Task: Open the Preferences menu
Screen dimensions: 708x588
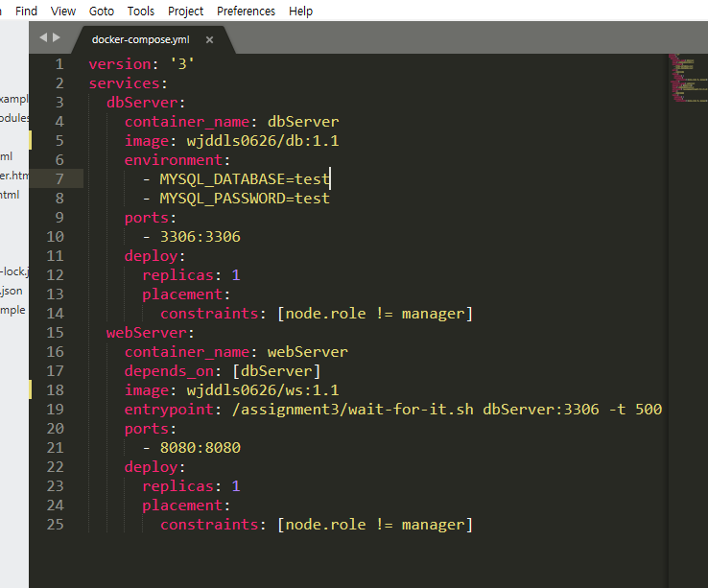Action: pyautogui.click(x=246, y=11)
